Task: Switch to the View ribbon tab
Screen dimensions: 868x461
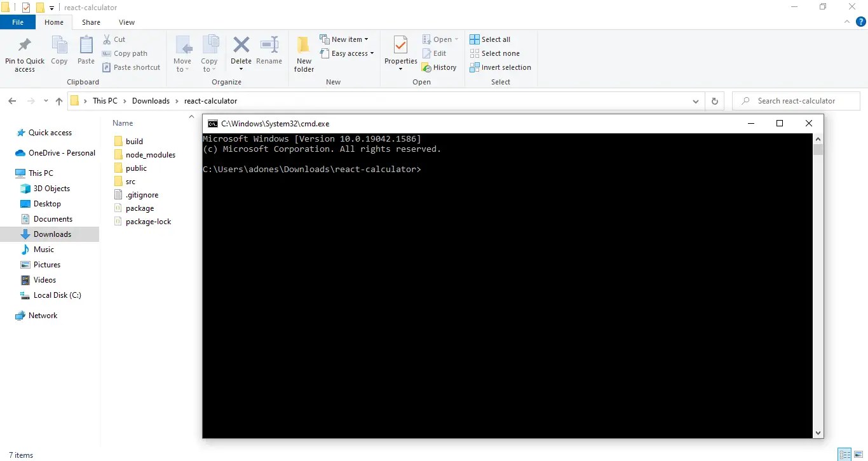Action: (x=127, y=22)
